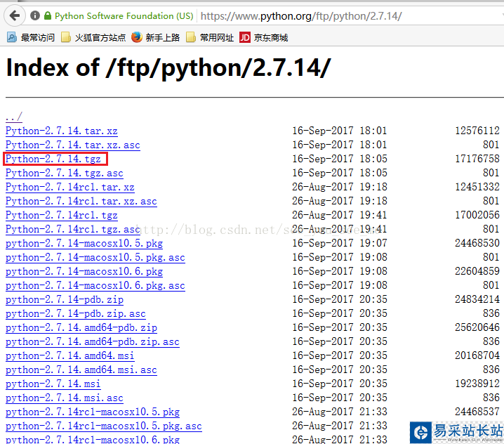The image size is (504, 444).
Task: Open the 新手上路 Firefox bookmark
Action: click(156, 38)
